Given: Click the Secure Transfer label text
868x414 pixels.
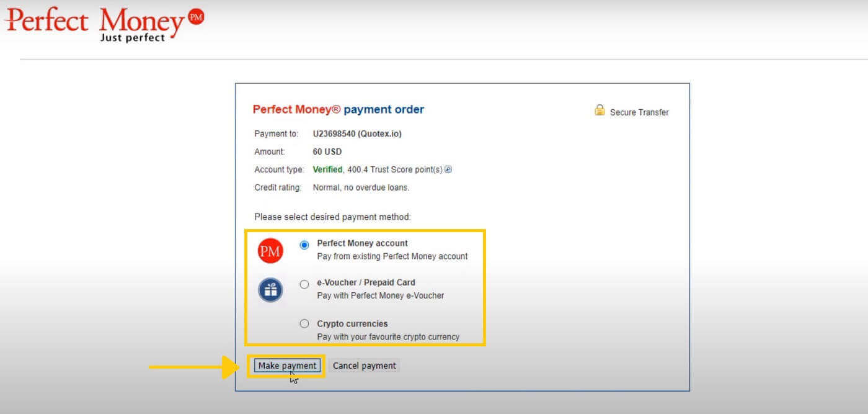Looking at the screenshot, I should (x=640, y=112).
